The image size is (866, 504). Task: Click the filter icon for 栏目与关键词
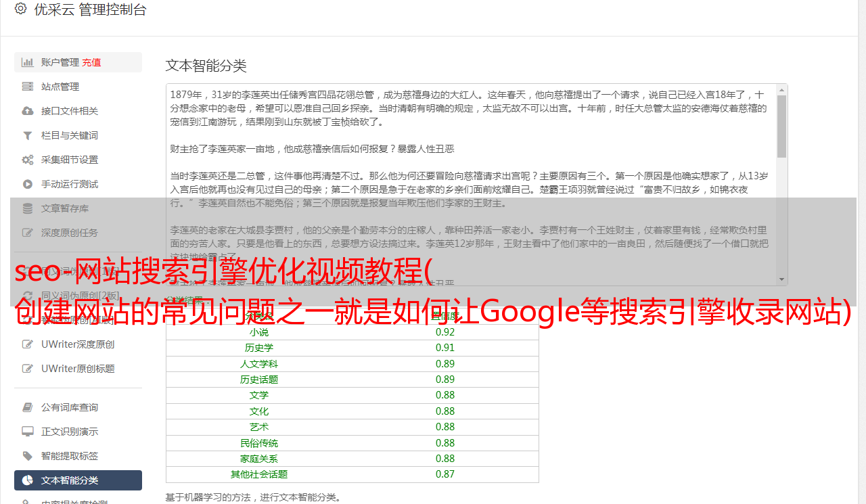point(28,135)
